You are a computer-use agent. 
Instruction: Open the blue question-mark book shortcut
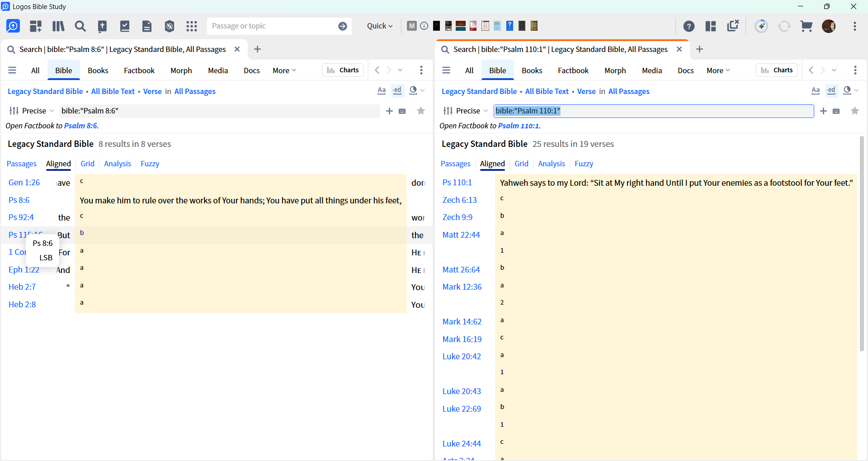(x=509, y=26)
